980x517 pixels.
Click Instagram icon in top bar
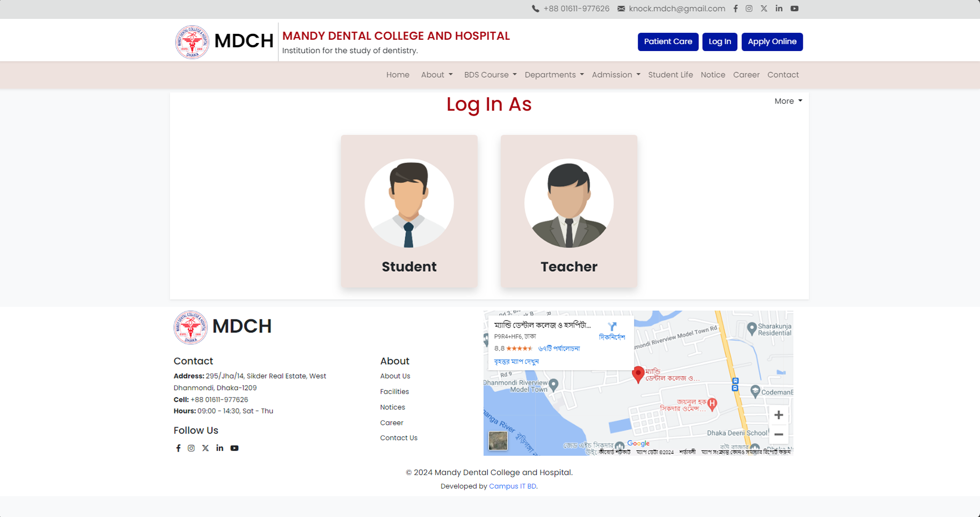pyautogui.click(x=749, y=9)
